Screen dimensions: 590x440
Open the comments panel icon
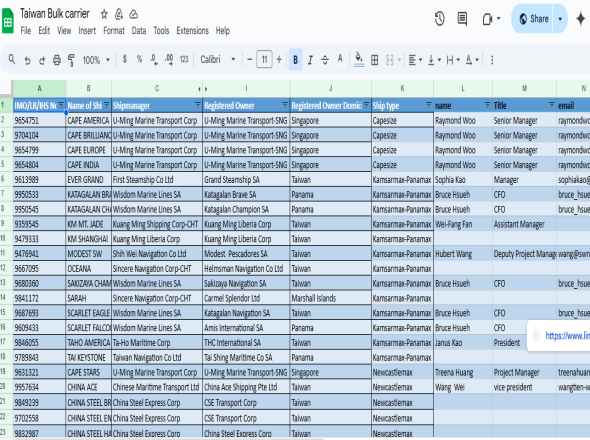(462, 18)
